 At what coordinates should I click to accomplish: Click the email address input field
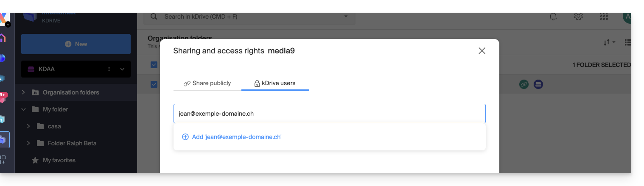pyautogui.click(x=329, y=114)
